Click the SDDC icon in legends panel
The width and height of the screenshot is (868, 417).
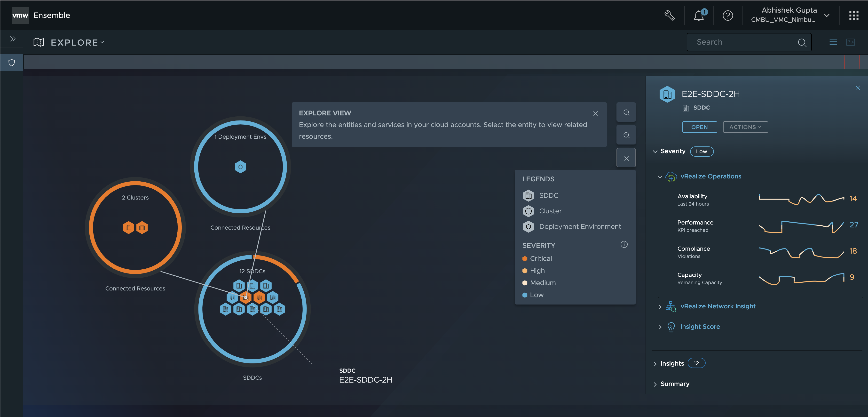click(528, 195)
